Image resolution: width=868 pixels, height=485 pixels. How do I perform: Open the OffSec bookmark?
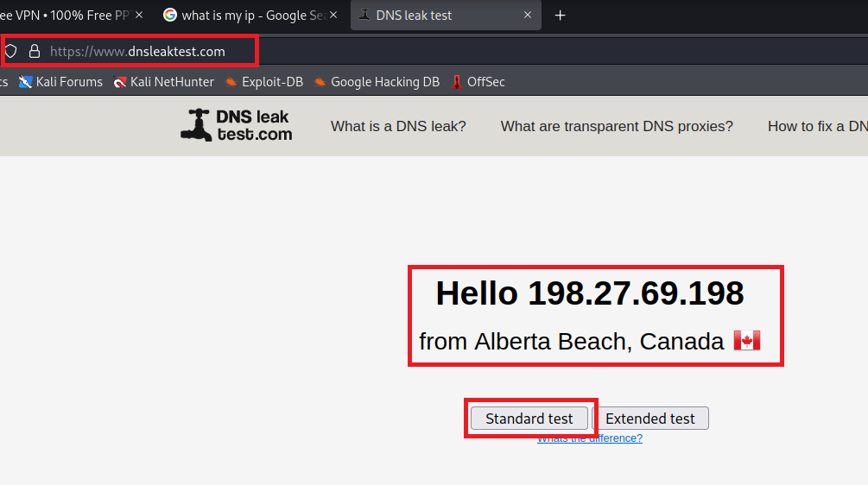coord(478,82)
